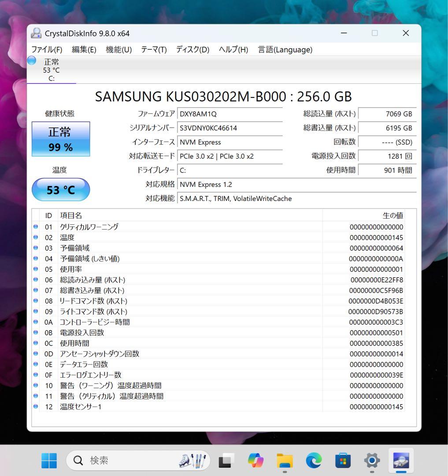Viewport: 448px width, 476px height.
Task: Click the total host reads value 7069 GB
Action: tap(387, 114)
